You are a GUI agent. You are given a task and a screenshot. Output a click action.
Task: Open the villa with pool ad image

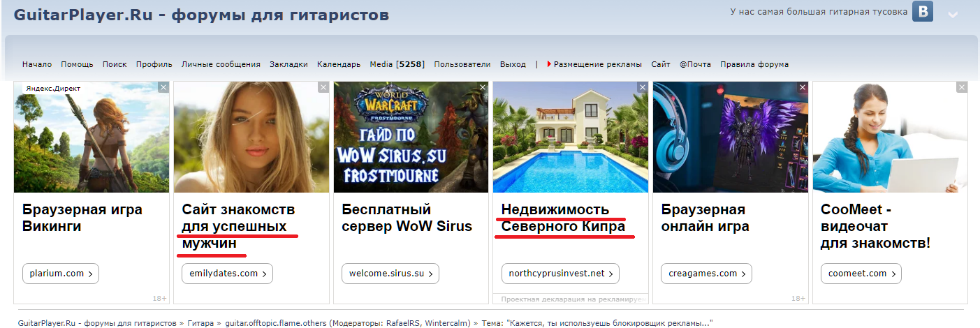571,137
